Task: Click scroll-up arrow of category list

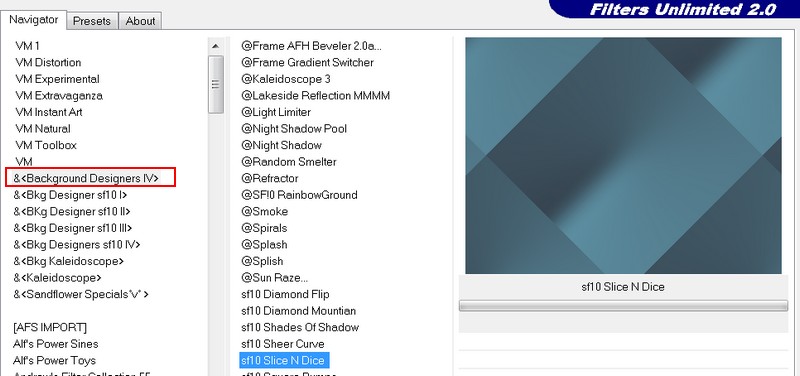Action: point(216,46)
